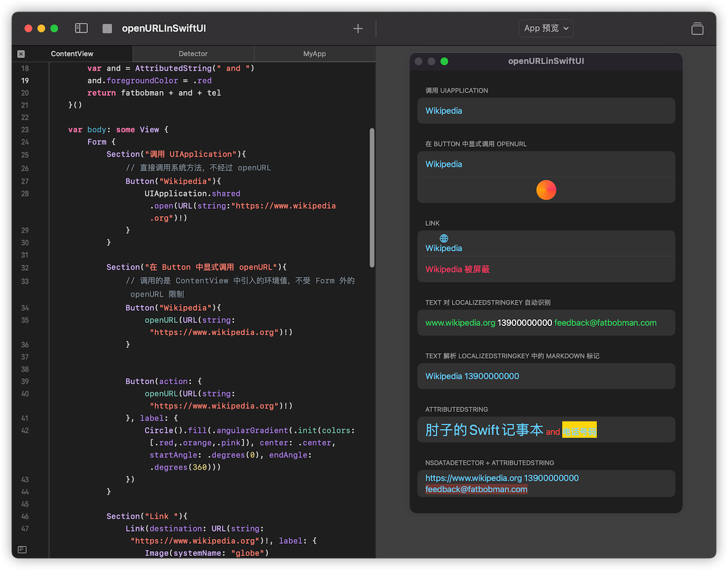Click the green feedback@fatbobman.com link
The image size is (728, 570).
[x=605, y=323]
